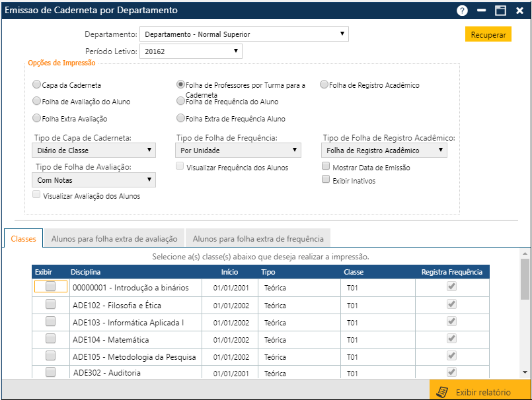
Task: Switch to Alunos para folha extra de avaliação tab
Action: click(x=114, y=239)
